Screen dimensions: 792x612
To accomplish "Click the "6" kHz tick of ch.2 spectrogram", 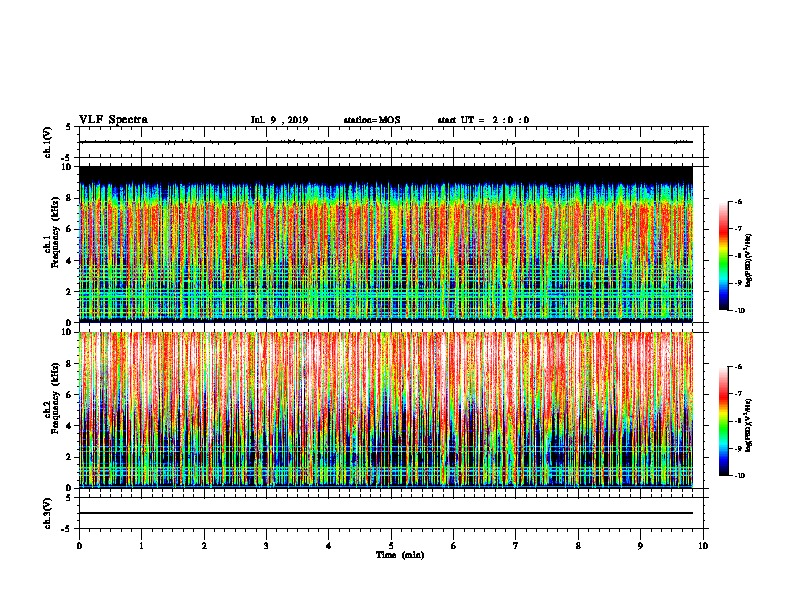I will coord(69,395).
